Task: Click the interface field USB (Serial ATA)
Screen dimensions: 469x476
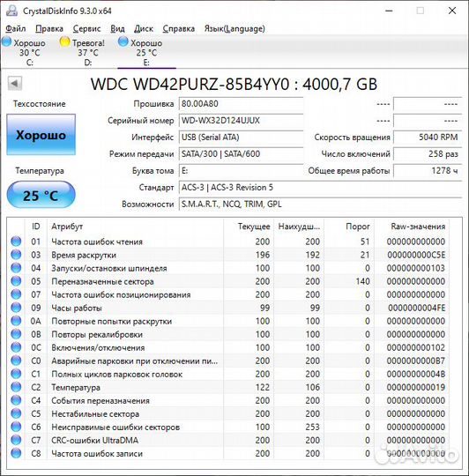Action: pos(241,138)
